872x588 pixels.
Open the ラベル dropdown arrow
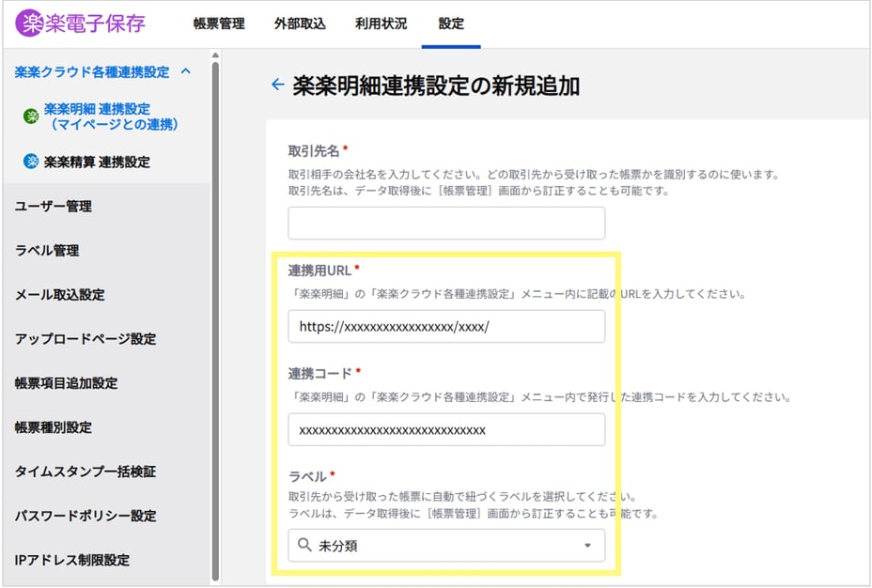click(x=587, y=545)
